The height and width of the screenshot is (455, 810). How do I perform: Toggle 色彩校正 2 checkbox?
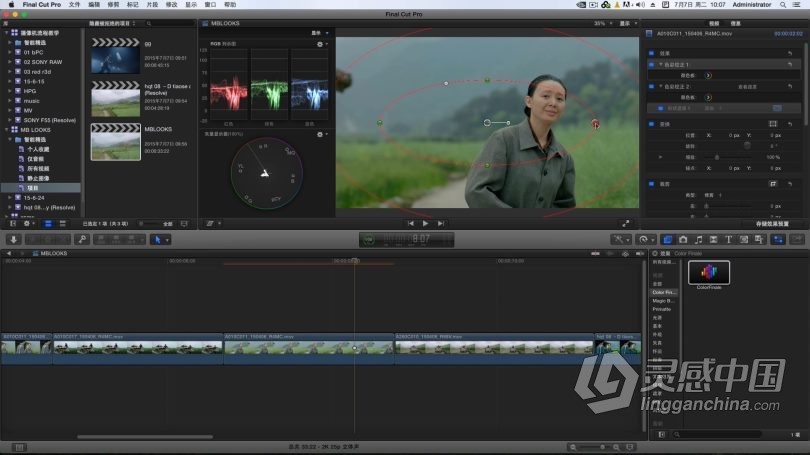[651, 86]
